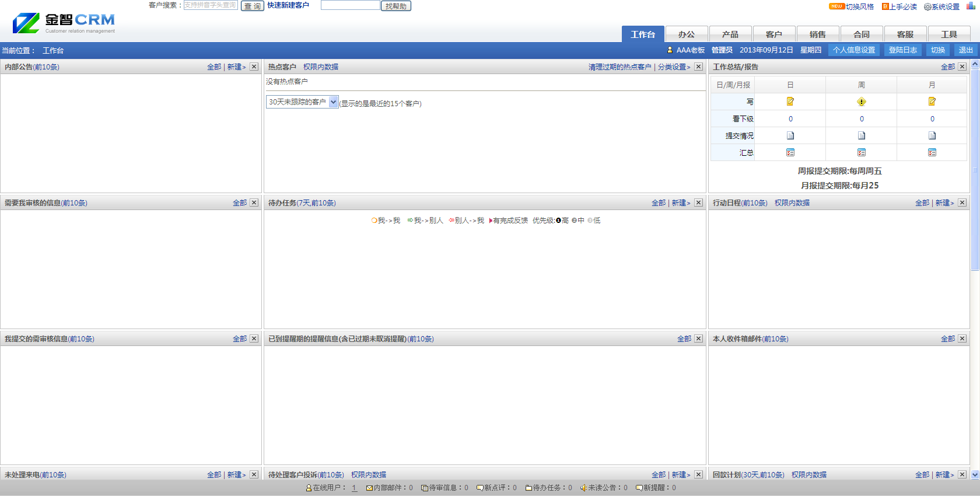Switch to the 产品 tab
Viewport: 980px width, 496px height.
point(730,34)
